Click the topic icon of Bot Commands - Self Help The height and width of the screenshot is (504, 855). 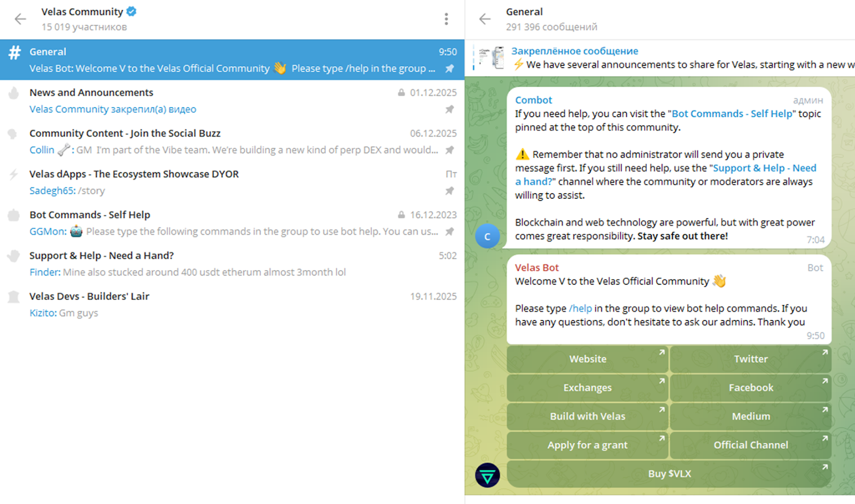click(x=13, y=215)
